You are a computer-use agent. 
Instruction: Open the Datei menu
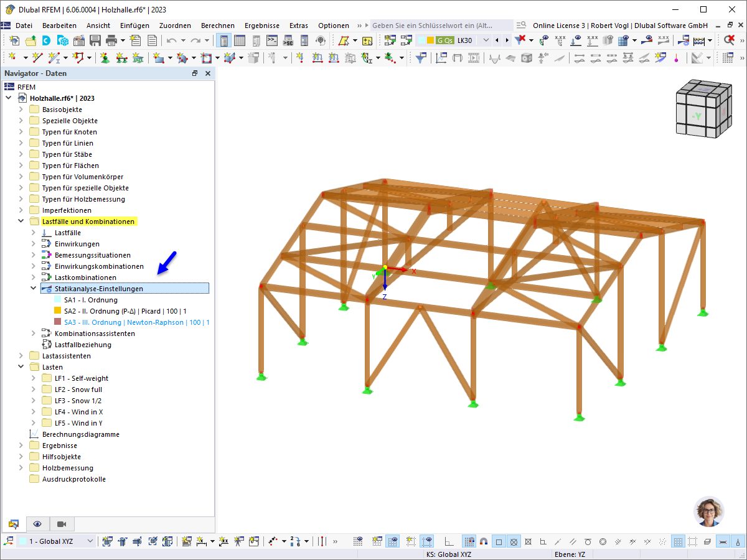24,26
